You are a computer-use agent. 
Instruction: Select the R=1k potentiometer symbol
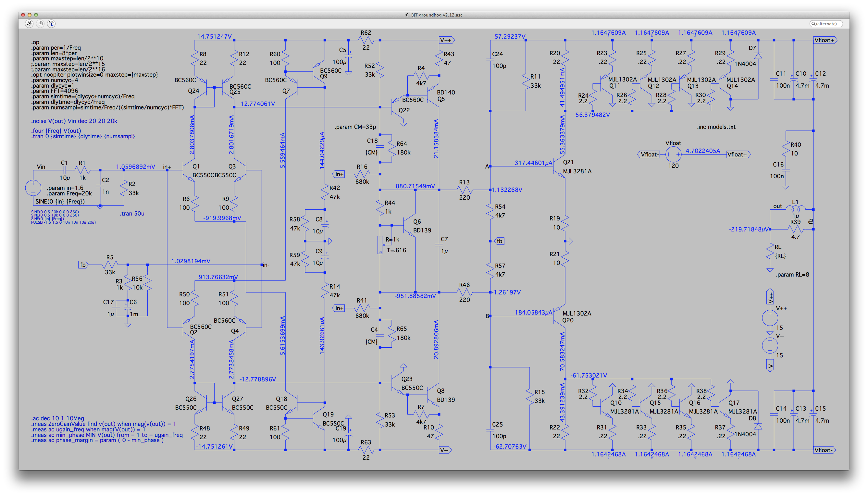(380, 245)
